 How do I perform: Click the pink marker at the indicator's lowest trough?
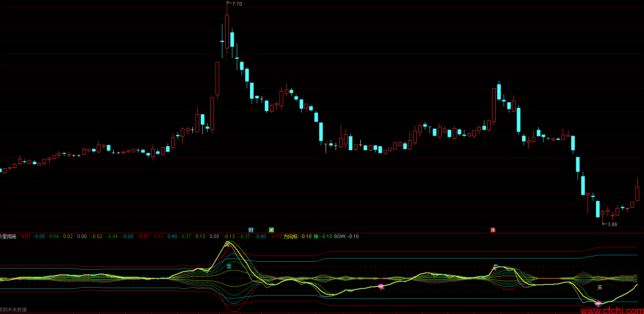(x=598, y=304)
